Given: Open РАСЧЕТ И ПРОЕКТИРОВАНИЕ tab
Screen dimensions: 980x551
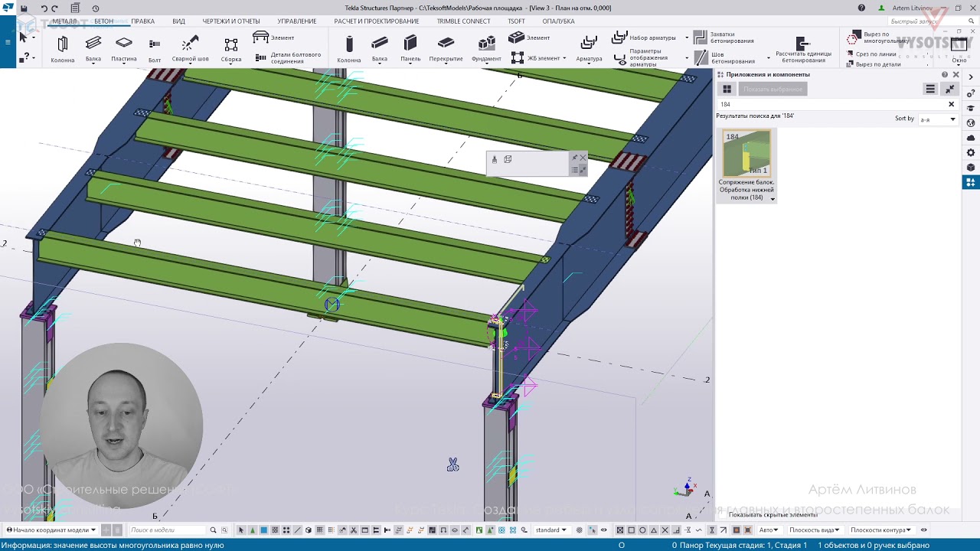Looking at the screenshot, I should pyautogui.click(x=377, y=21).
